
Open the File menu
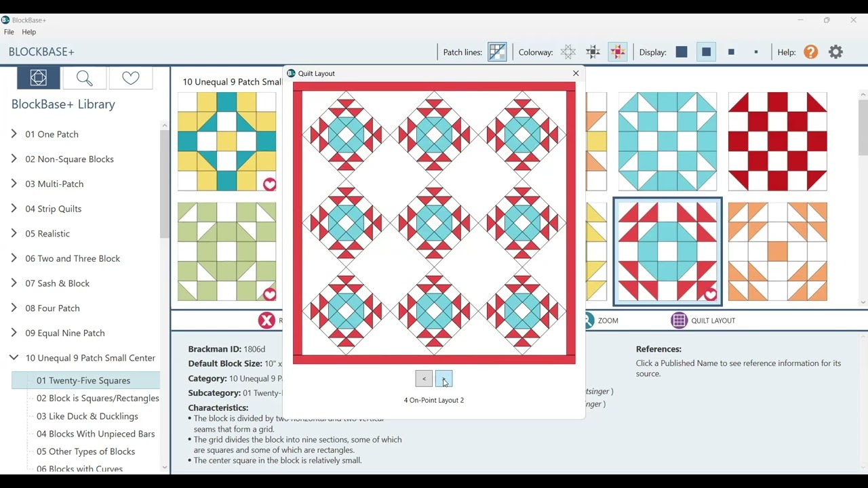9,32
